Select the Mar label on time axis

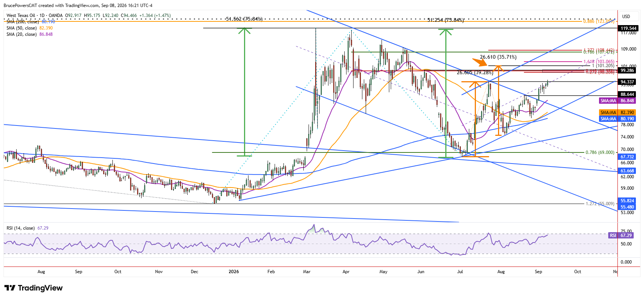(307, 272)
